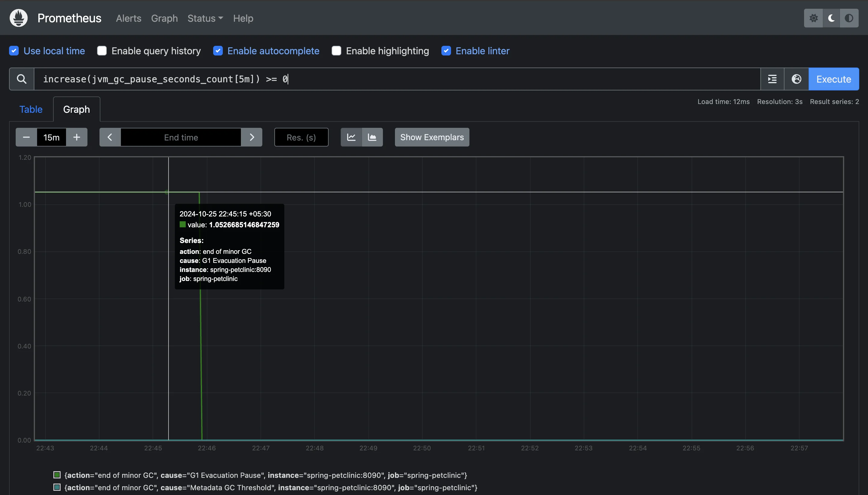This screenshot has width=868, height=495.
Task: Format expression using indent icon
Action: [772, 79]
